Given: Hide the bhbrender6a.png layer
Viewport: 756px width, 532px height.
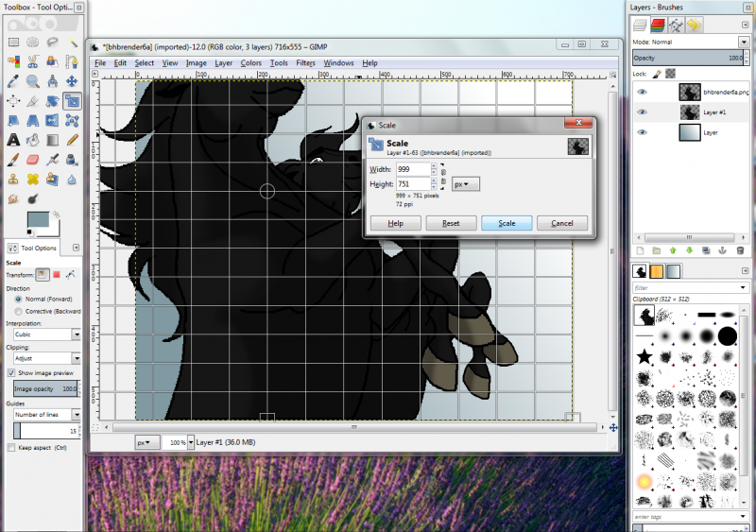Looking at the screenshot, I should [x=642, y=92].
